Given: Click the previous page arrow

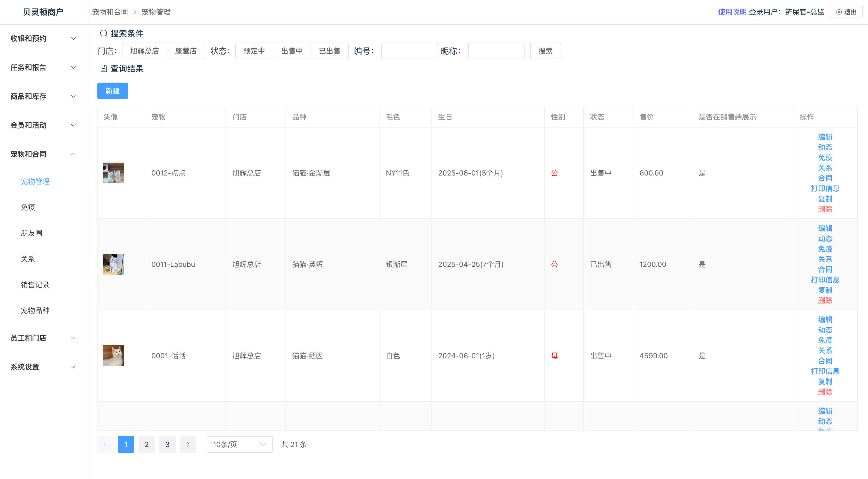Looking at the screenshot, I should click(105, 444).
